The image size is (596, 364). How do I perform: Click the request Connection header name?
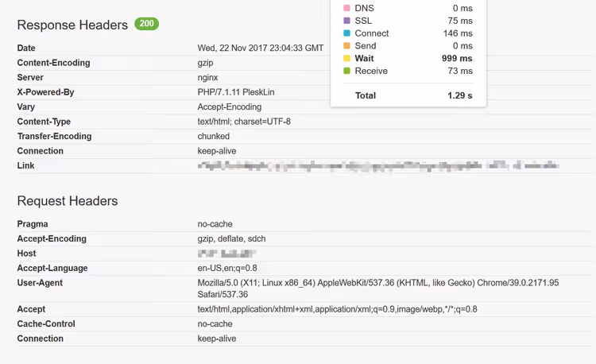click(x=41, y=339)
